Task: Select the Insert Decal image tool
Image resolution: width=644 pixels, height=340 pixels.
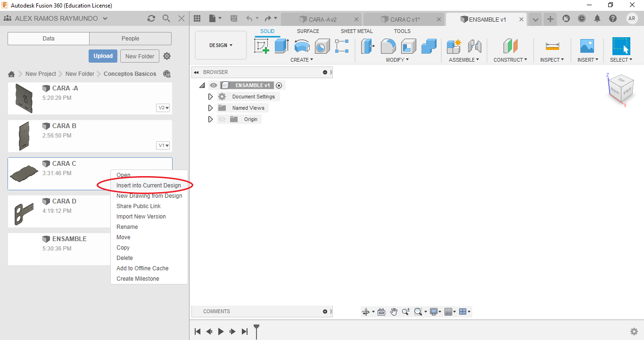Action: click(587, 46)
